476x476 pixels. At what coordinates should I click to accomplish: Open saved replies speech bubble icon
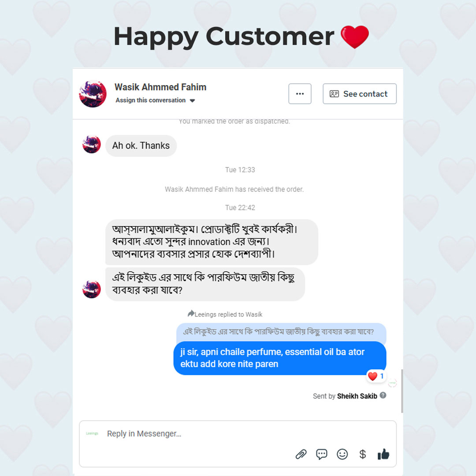[x=321, y=454]
